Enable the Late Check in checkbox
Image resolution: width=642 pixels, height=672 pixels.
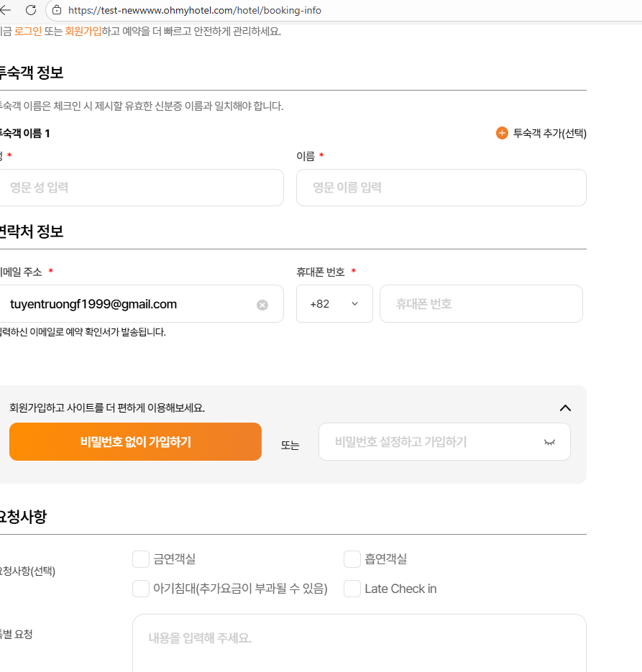point(352,589)
